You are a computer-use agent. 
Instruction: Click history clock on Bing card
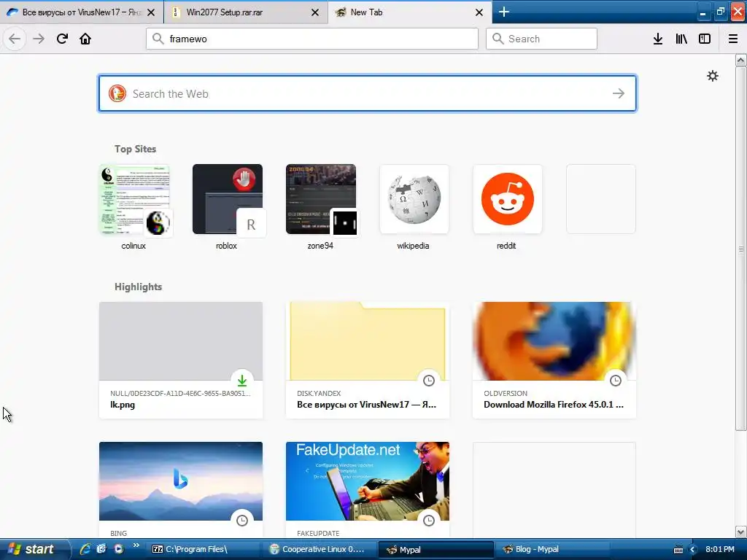(242, 520)
